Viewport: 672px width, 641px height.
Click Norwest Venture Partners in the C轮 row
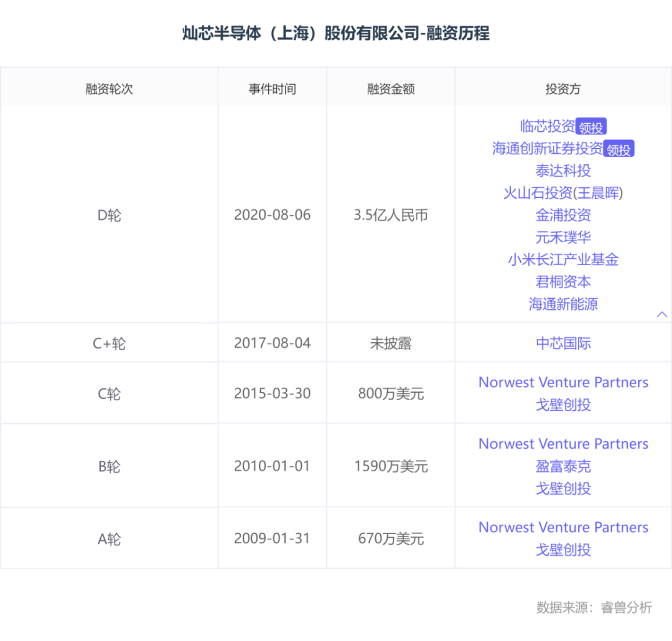(563, 382)
